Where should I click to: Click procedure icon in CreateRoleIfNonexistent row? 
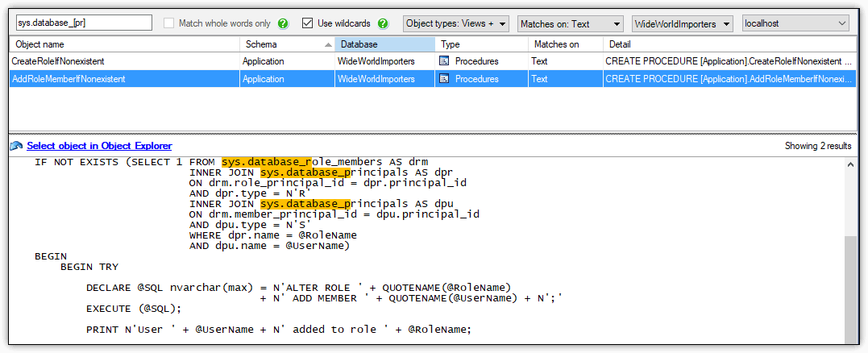[444, 61]
